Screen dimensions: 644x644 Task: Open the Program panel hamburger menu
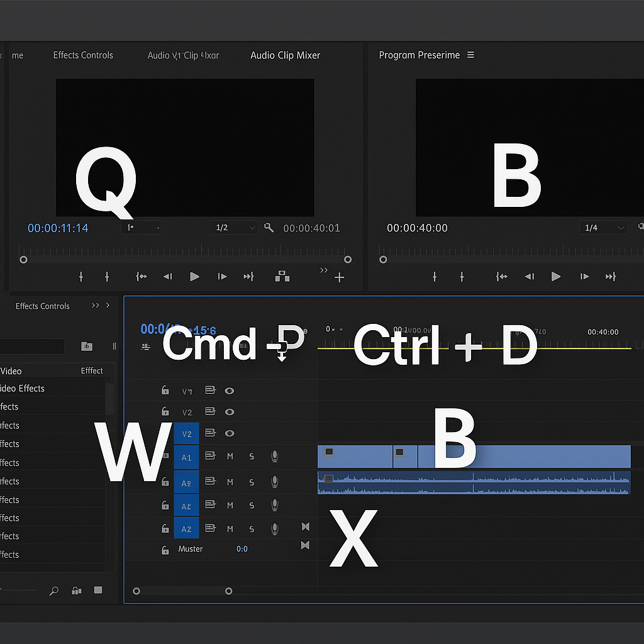point(470,55)
